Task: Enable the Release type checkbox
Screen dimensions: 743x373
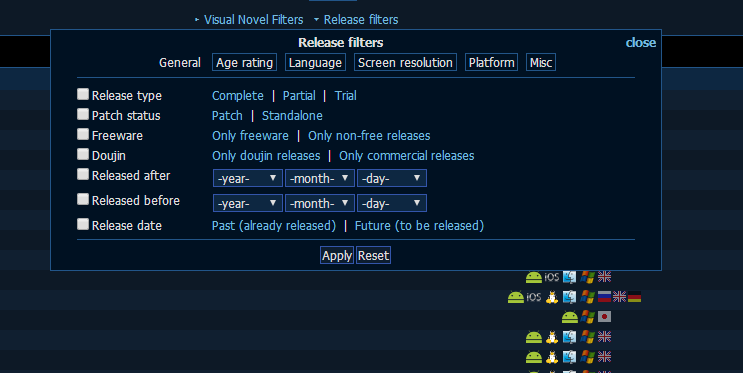Action: pos(83,94)
